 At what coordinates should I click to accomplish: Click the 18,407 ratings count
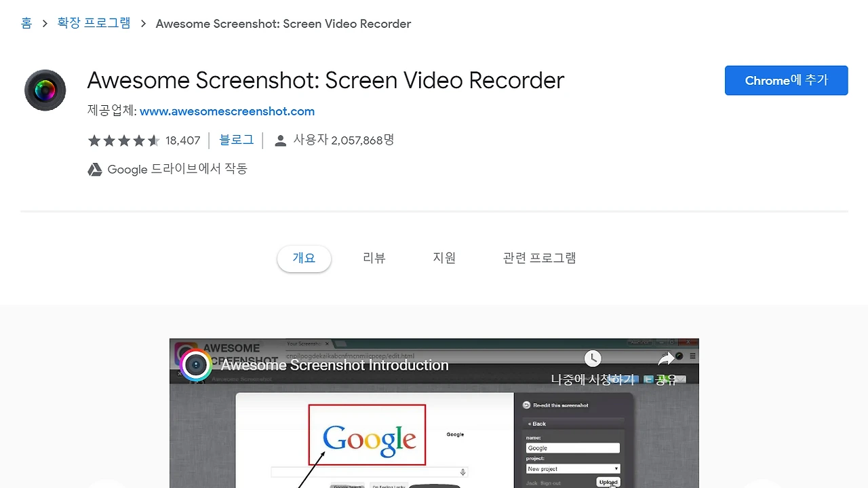(183, 140)
